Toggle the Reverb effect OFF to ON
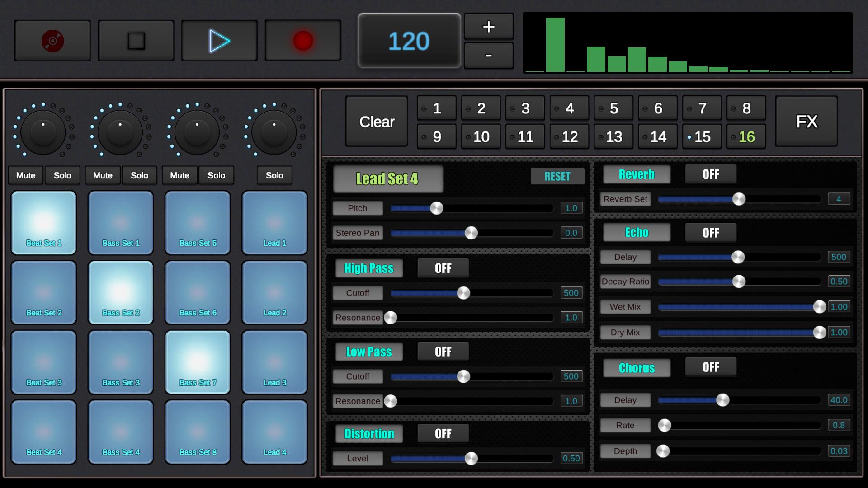The height and width of the screenshot is (488, 868). coord(710,174)
